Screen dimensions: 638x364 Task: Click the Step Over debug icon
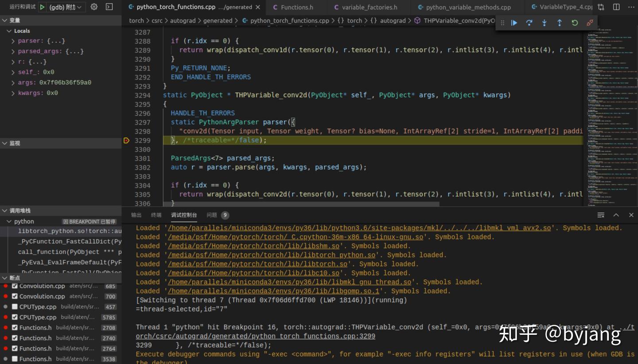click(x=529, y=23)
